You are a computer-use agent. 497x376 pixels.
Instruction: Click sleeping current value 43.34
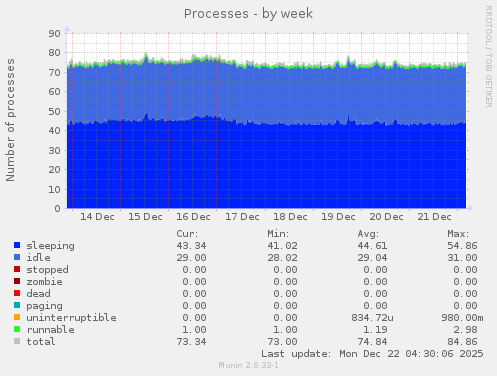pyautogui.click(x=192, y=246)
